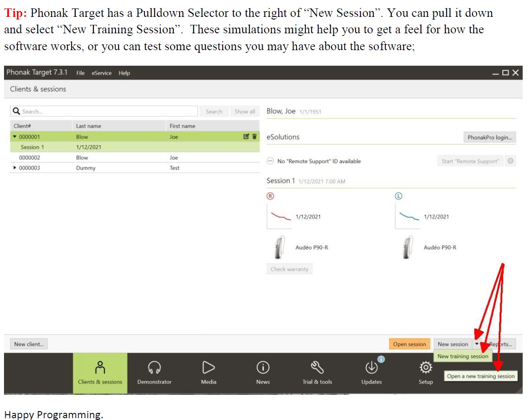Viewport: 528px width, 420px height.
Task: Click left ear audiogram date 1/12/2021
Action: tap(436, 217)
